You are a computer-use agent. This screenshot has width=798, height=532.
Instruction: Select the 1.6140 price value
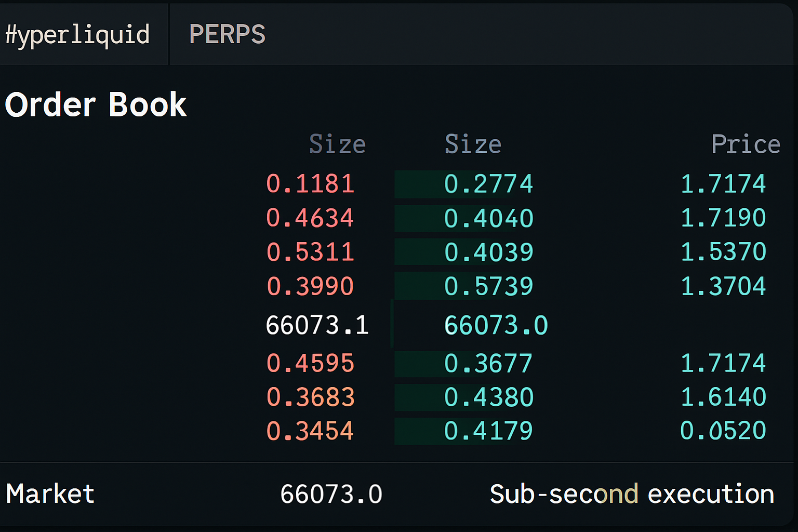point(723,397)
